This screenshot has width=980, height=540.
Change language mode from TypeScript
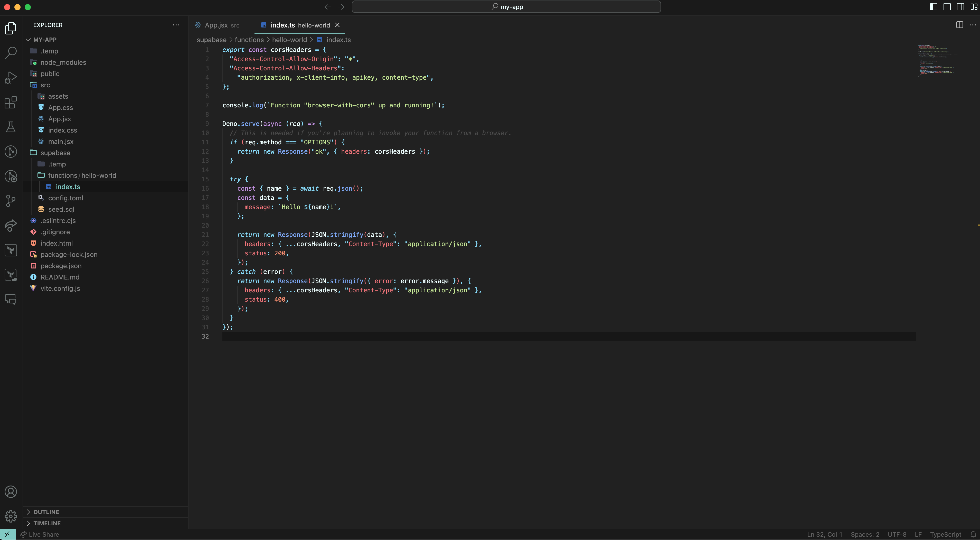[945, 534]
